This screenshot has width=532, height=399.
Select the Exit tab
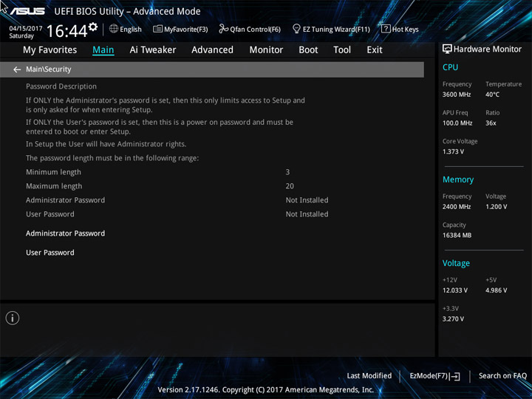(375, 50)
